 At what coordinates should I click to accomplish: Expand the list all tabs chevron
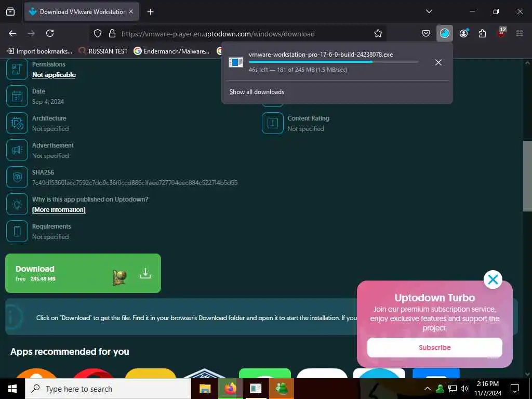429,11
